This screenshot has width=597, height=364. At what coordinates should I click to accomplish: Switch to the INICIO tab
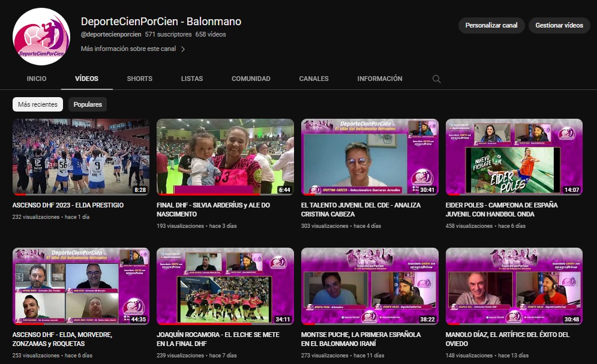pos(37,79)
